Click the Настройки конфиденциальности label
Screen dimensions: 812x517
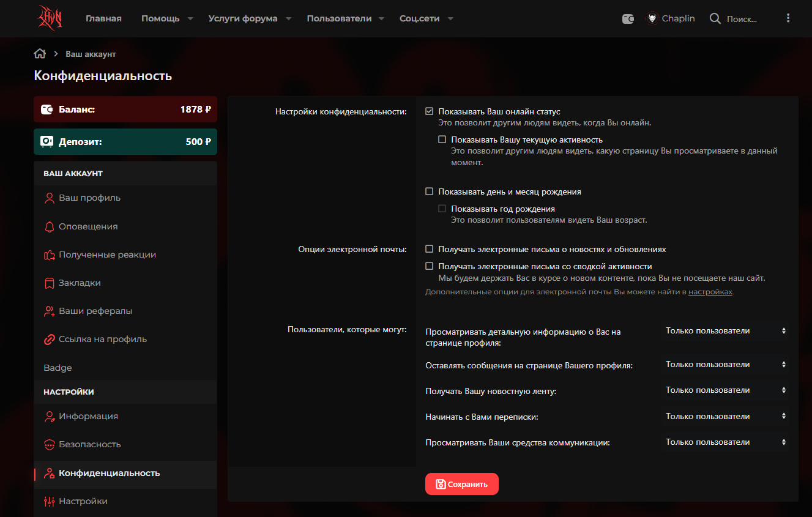pyautogui.click(x=341, y=112)
